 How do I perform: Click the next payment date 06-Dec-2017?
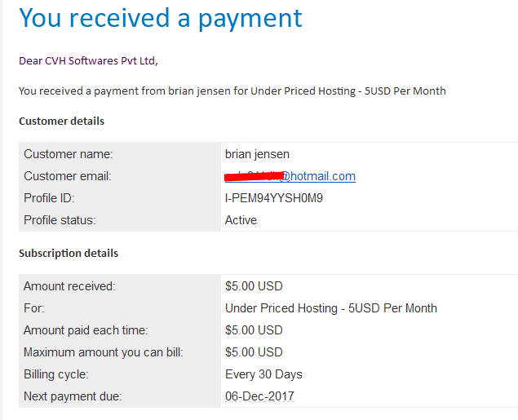(x=259, y=396)
